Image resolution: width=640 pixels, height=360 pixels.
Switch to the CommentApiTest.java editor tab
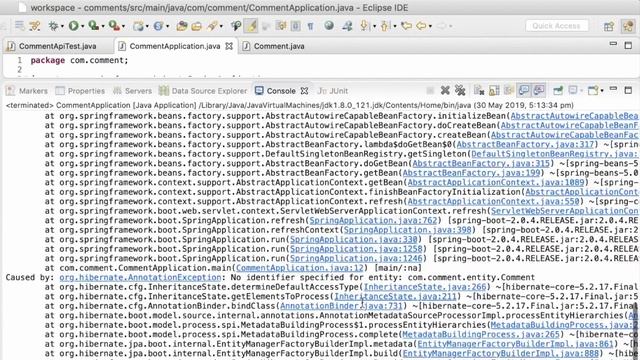58,46
